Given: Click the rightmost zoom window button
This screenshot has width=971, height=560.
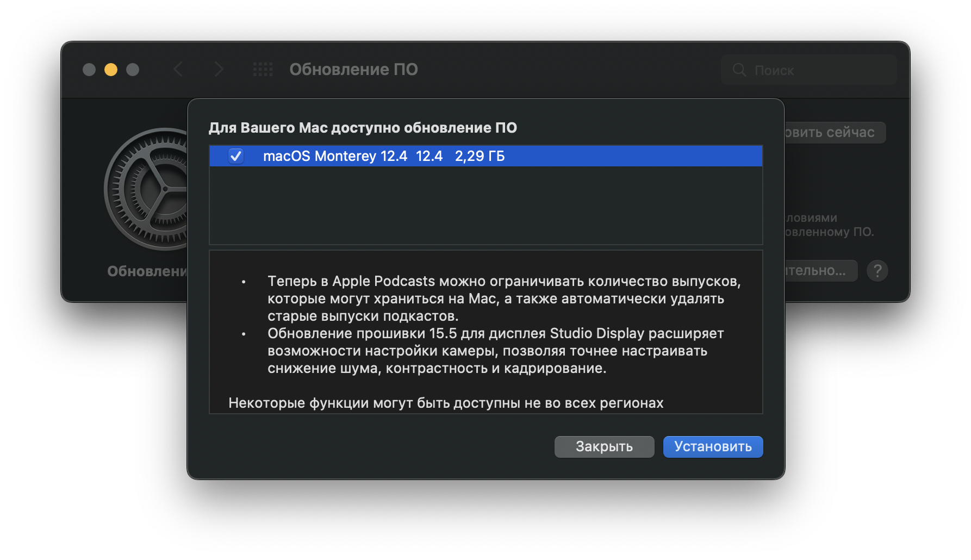Looking at the screenshot, I should point(133,70).
